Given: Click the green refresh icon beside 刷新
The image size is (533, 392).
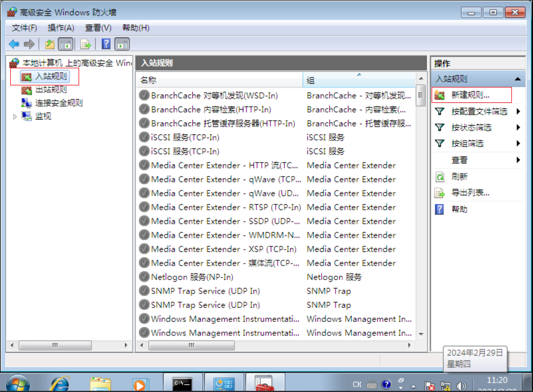Looking at the screenshot, I should coord(440,177).
